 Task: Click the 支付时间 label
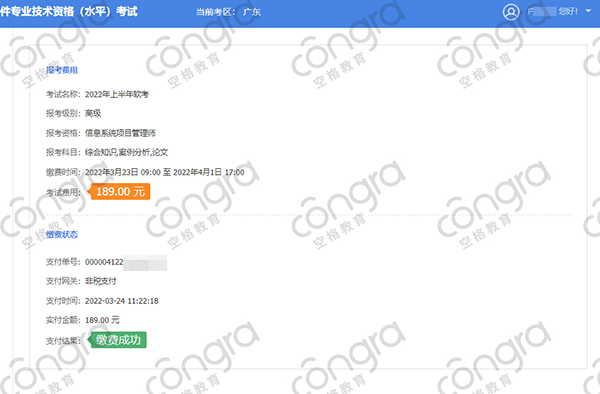tap(63, 301)
